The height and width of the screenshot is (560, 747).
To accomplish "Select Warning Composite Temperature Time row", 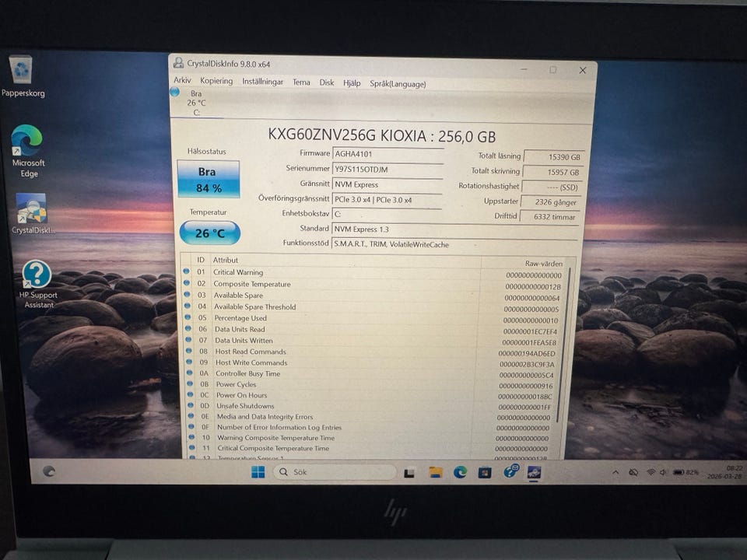I will tap(372, 438).
